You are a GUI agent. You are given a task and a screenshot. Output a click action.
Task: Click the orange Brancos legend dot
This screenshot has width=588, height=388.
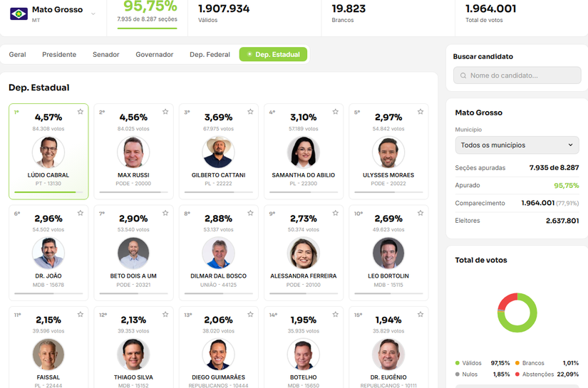[x=517, y=363]
